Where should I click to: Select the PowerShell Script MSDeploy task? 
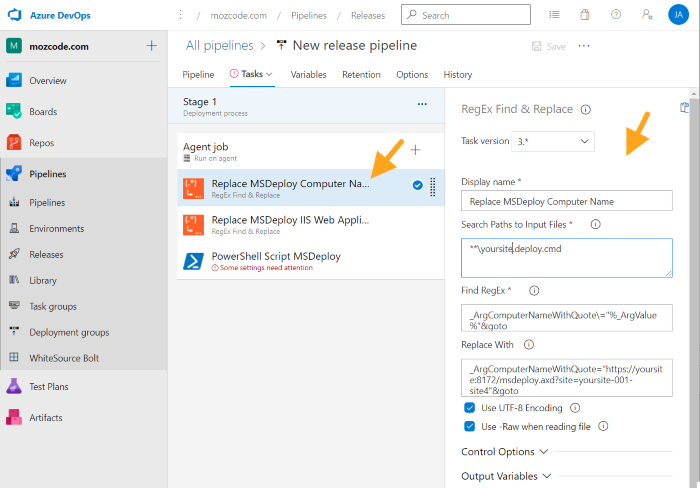(311, 261)
